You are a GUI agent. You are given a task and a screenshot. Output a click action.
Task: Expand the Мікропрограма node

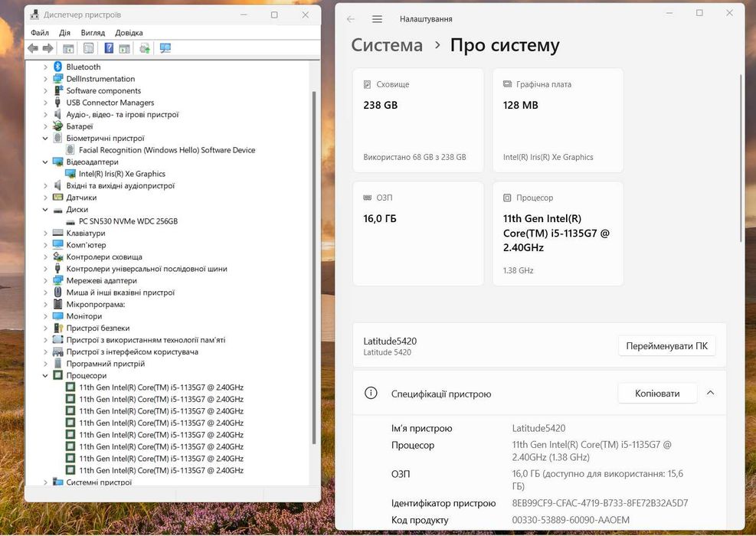point(45,304)
